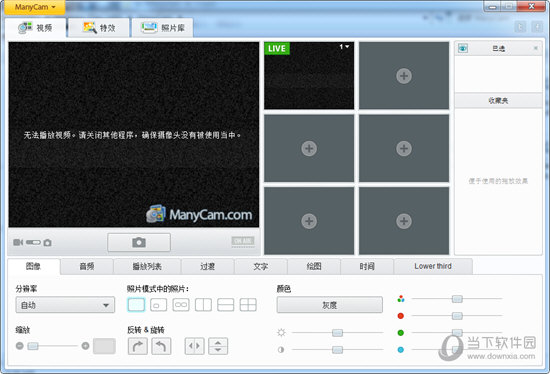Click the brightness slider handle
The width and height of the screenshot is (550, 374).
point(337,333)
